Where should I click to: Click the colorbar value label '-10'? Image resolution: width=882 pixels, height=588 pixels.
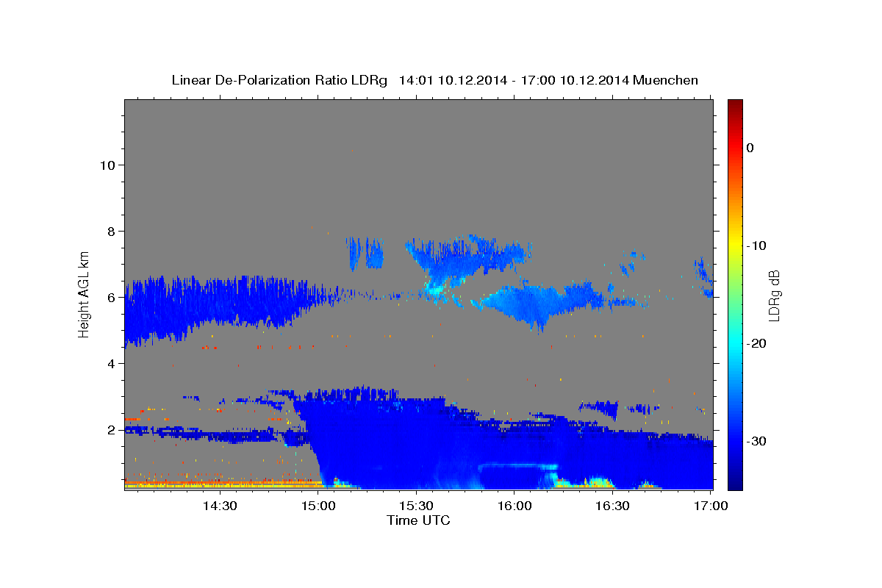point(756,245)
